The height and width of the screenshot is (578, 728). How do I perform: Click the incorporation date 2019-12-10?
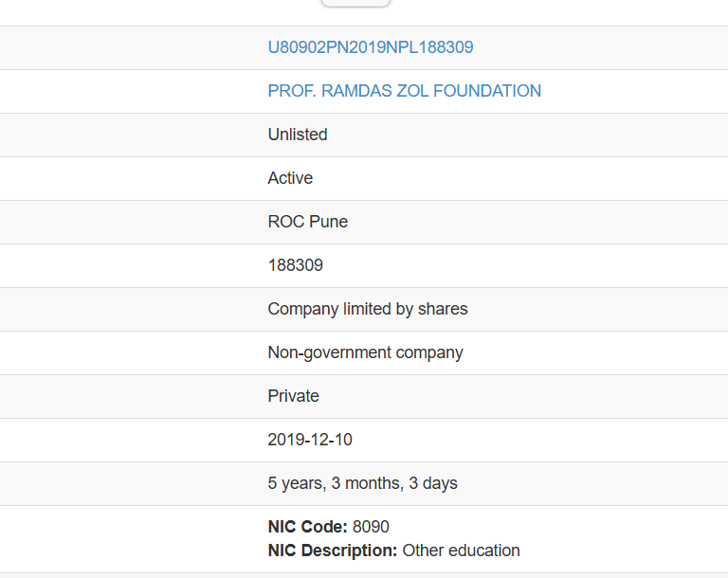pyautogui.click(x=310, y=440)
